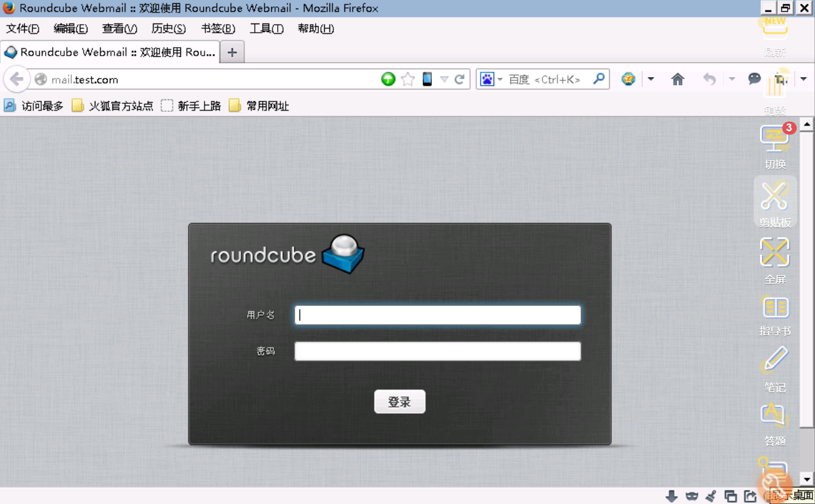Click the mask icon in the status bar
Viewport: 815px width, 504px height.
tap(691, 496)
